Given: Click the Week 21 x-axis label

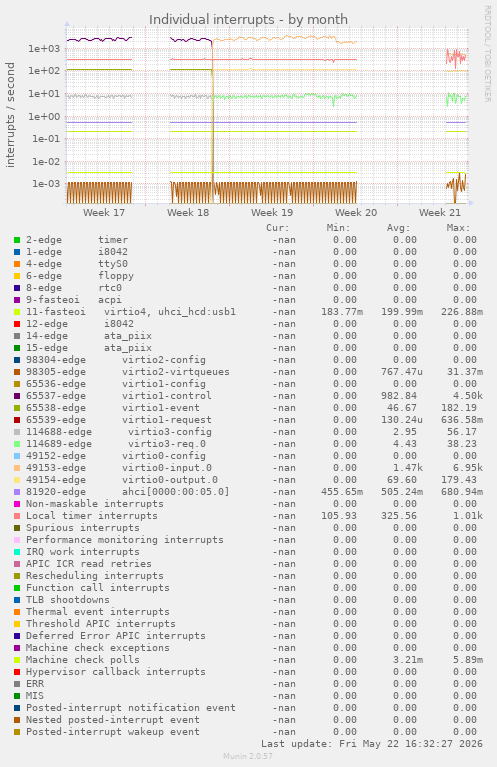Looking at the screenshot, I should 440,213.
